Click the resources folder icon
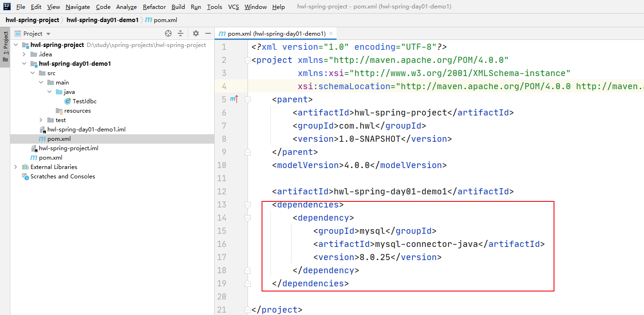 coord(59,110)
